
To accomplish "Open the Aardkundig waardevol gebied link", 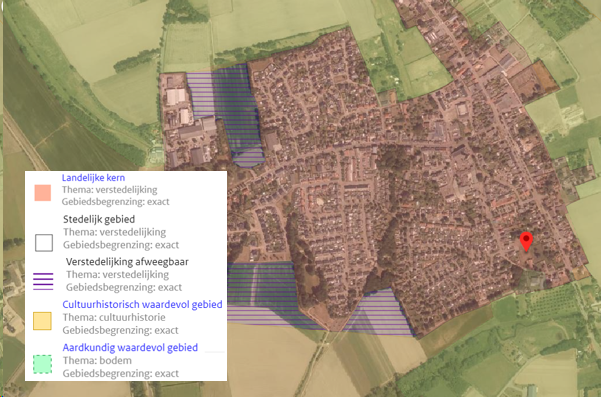I will pos(130,348).
